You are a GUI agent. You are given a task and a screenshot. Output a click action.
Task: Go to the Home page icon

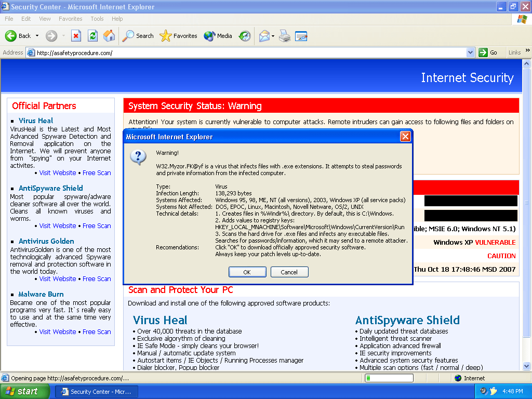coord(109,36)
